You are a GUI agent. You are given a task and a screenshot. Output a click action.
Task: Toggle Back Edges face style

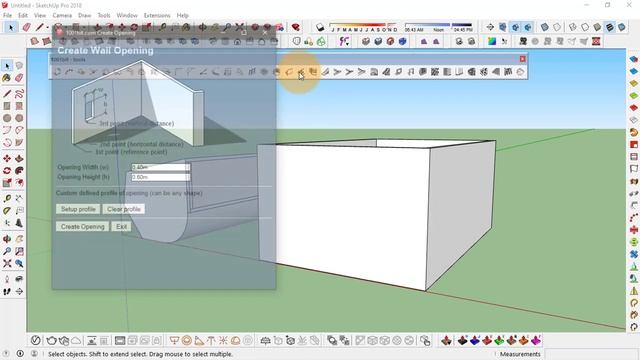(557, 27)
